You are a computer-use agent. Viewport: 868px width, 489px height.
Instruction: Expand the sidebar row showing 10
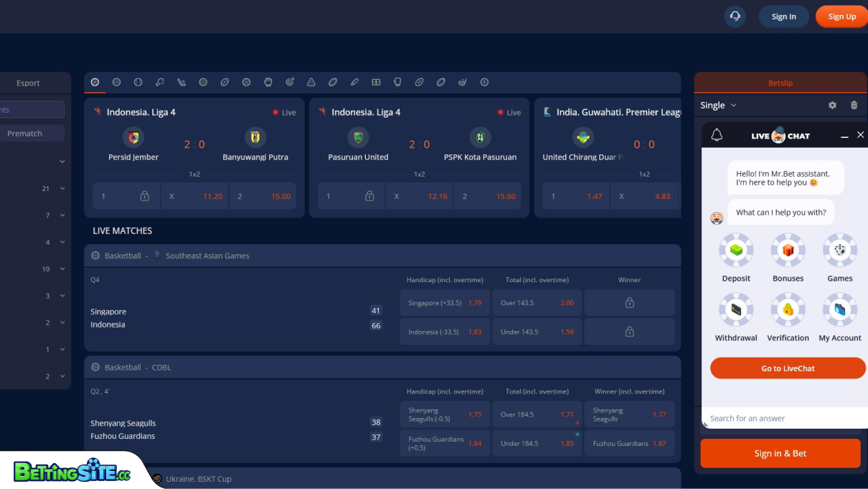coord(62,269)
